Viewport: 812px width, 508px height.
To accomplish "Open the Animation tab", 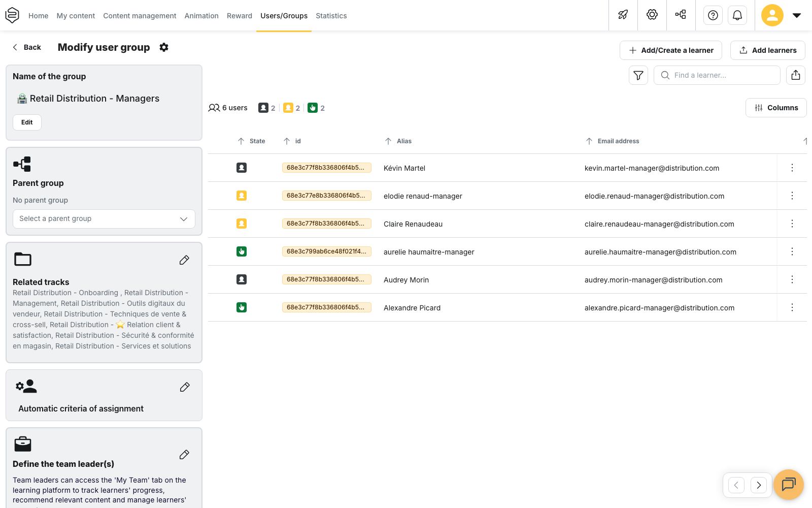I will click(x=201, y=16).
